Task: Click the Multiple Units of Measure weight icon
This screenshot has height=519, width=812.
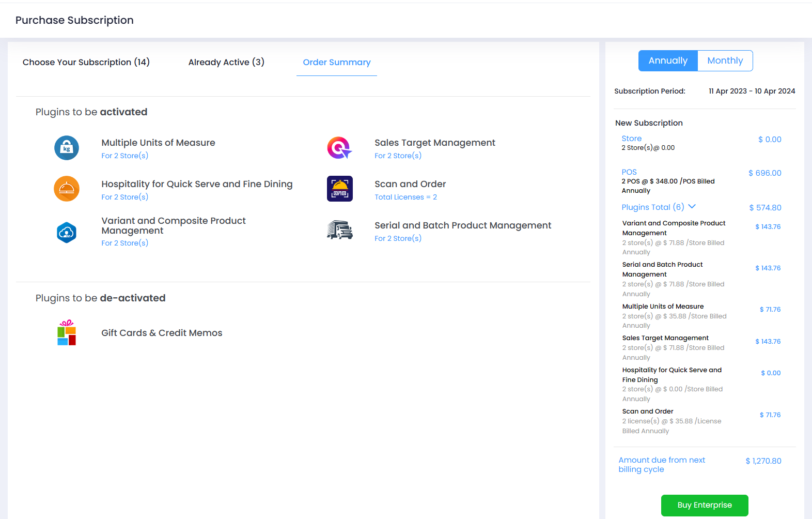Action: (67, 148)
